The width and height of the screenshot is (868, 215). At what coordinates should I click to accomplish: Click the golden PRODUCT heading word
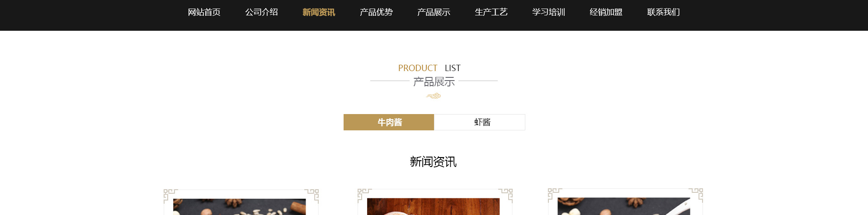418,68
